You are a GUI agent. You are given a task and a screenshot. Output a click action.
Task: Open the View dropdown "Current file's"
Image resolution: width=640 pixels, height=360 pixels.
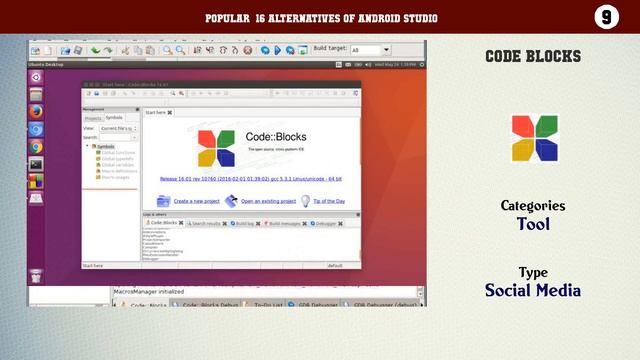119,128
